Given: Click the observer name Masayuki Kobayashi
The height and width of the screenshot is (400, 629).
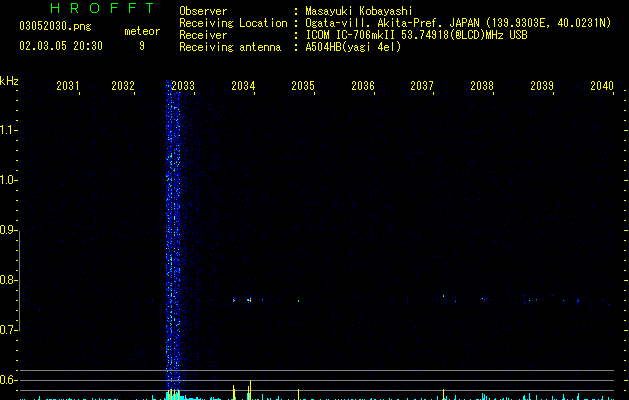Looking at the screenshot, I should click(x=359, y=11).
